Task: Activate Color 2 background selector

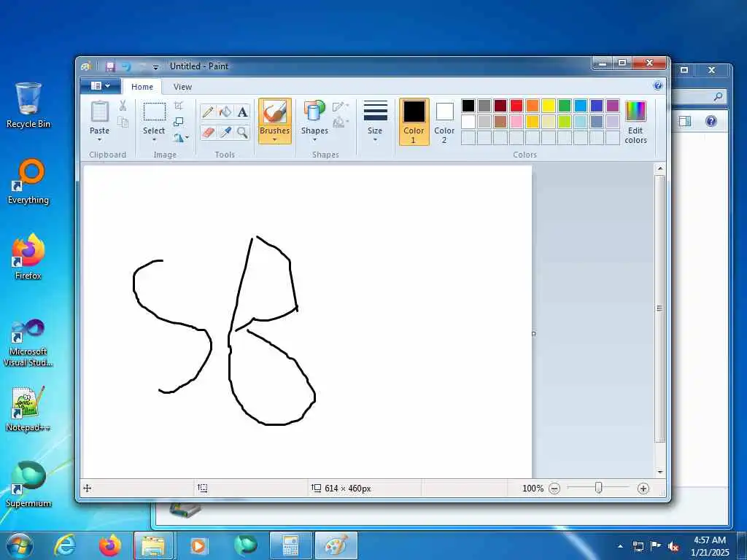Action: (444, 122)
